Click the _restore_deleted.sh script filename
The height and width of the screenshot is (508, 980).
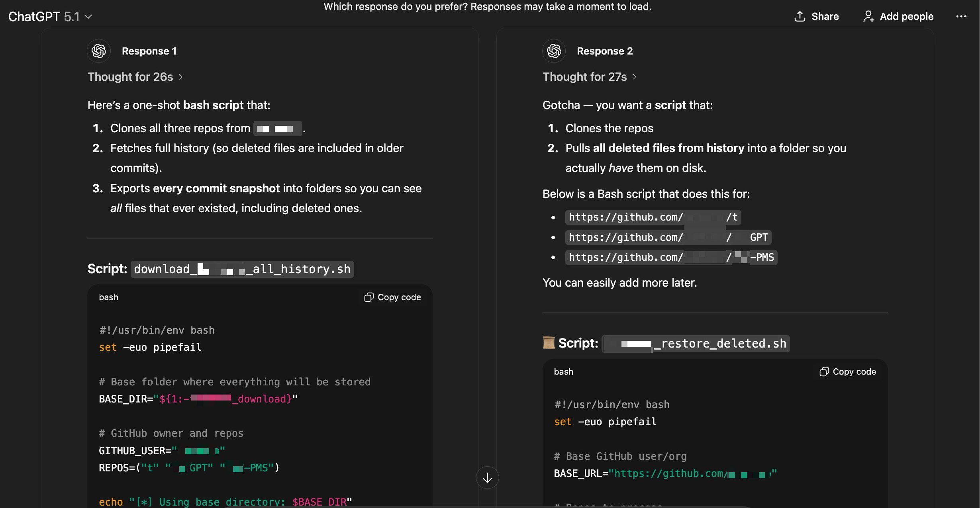coord(696,344)
